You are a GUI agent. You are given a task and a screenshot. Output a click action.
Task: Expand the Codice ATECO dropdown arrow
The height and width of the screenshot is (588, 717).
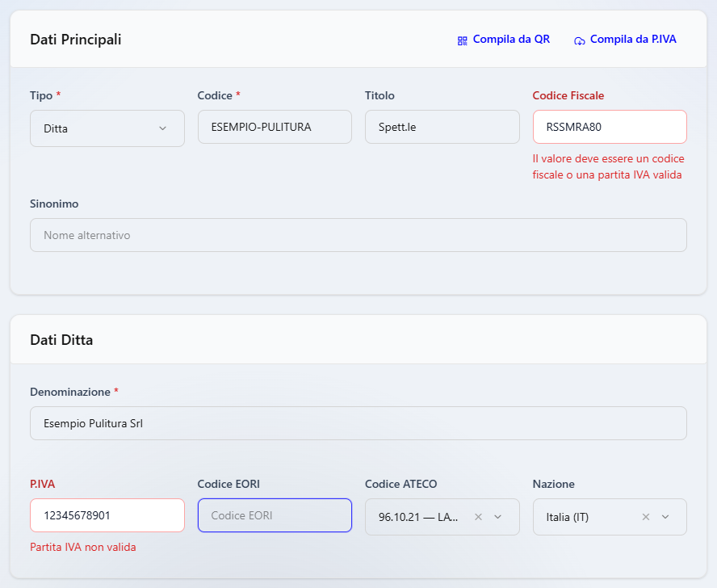pos(498,517)
